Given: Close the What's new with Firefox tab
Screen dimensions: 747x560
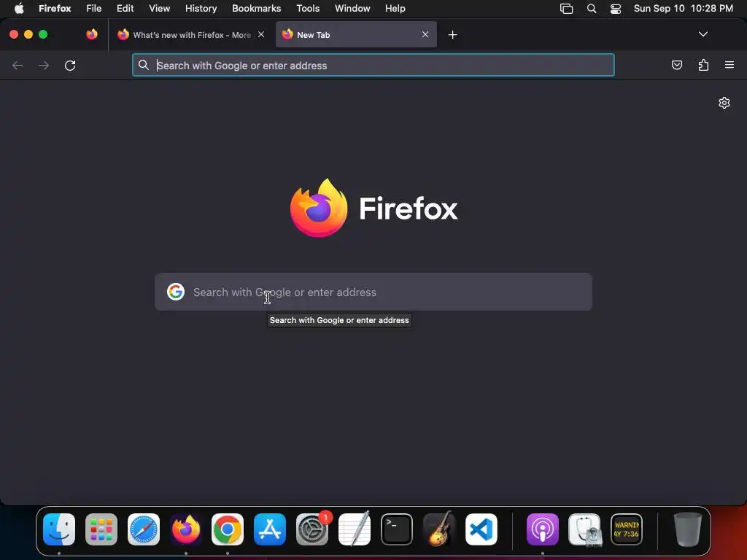Looking at the screenshot, I should 261,34.
